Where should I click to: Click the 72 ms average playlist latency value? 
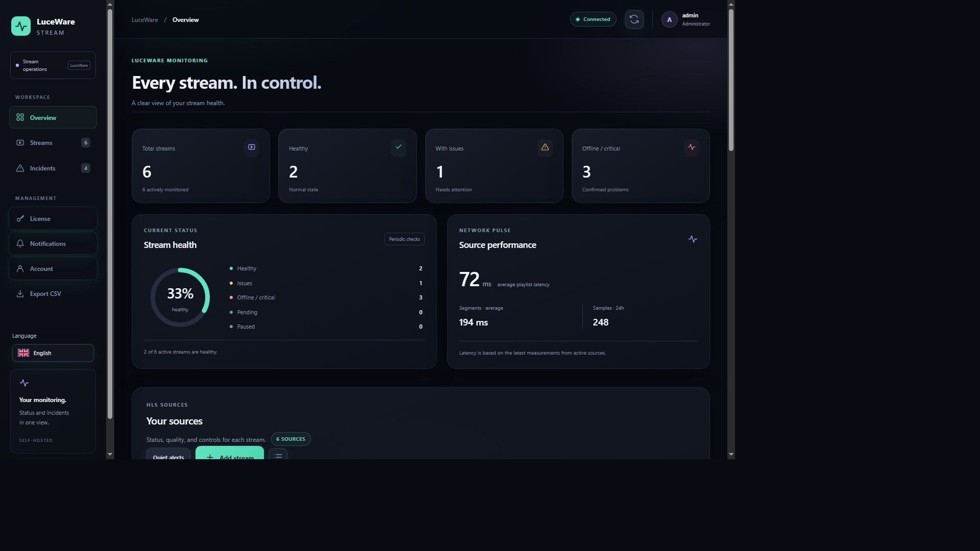475,280
